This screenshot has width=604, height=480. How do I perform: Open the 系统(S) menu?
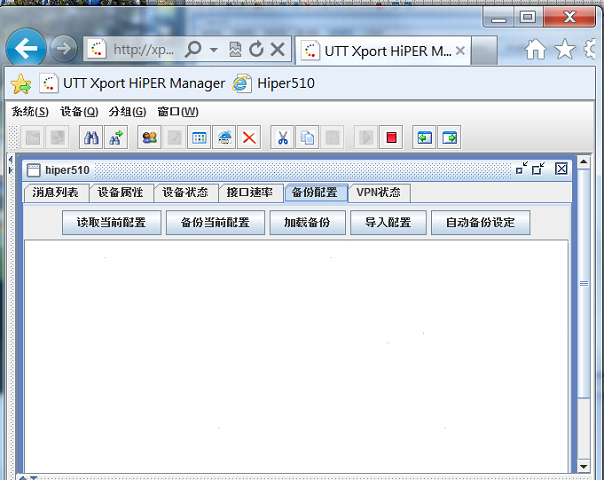pyautogui.click(x=30, y=112)
